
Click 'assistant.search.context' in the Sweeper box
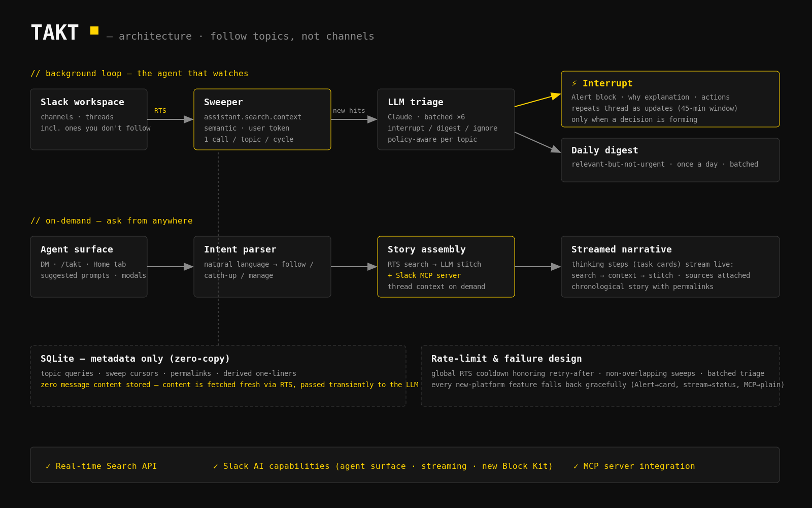click(253, 117)
